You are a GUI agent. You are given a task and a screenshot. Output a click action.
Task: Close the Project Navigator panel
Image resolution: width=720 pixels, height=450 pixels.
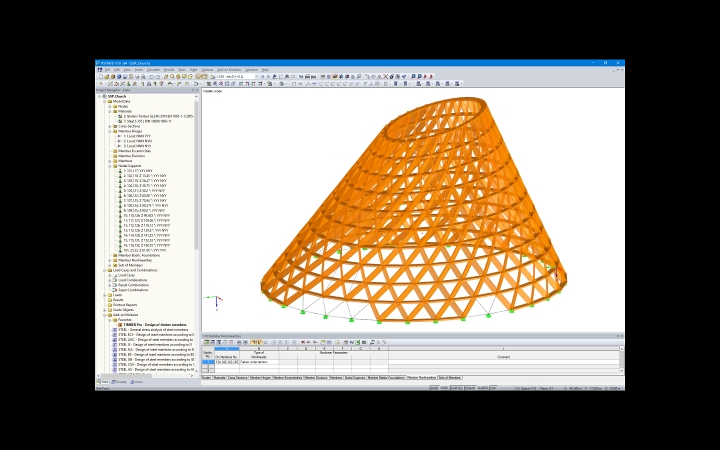click(197, 90)
